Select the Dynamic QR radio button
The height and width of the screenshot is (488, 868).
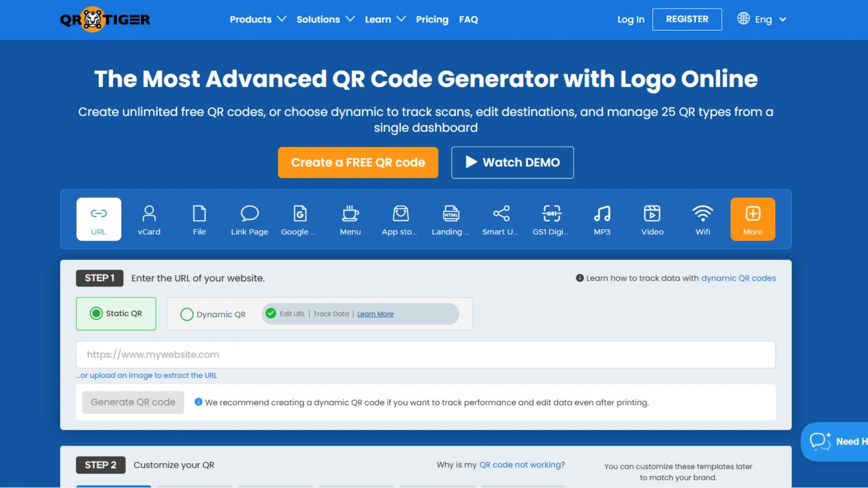187,314
